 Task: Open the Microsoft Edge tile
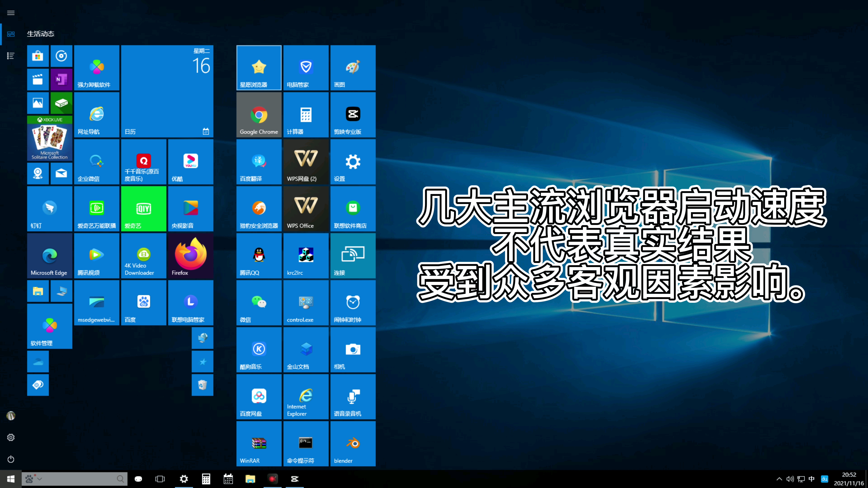50,256
